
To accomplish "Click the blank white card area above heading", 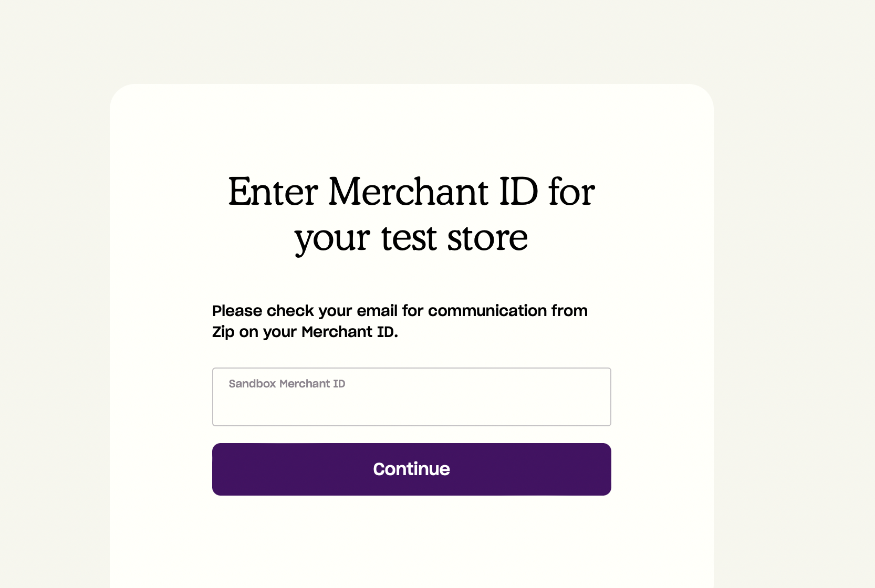I will 411,126.
